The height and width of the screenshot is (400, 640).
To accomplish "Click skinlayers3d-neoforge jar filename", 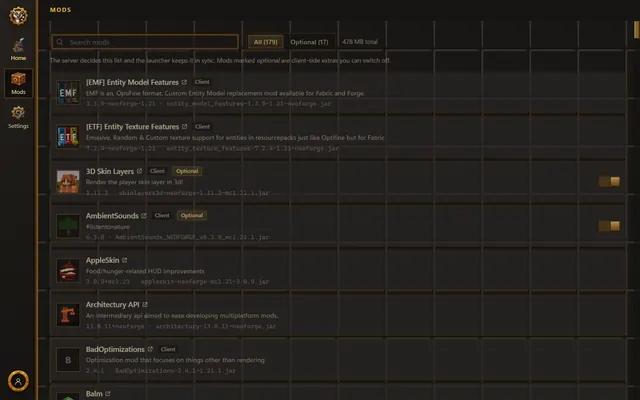I will [x=194, y=193].
